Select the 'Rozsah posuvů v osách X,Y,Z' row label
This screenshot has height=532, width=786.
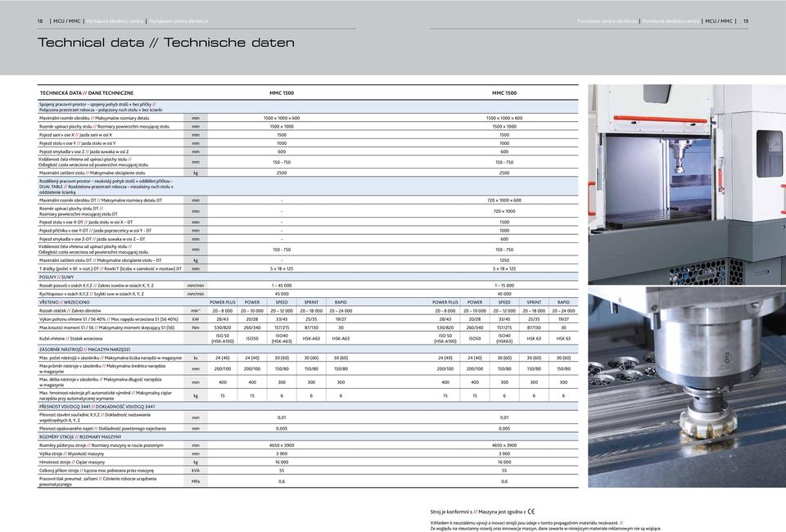point(97,286)
